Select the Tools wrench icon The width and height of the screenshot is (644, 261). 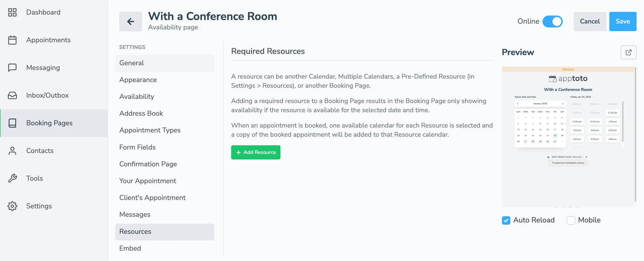[x=13, y=178]
